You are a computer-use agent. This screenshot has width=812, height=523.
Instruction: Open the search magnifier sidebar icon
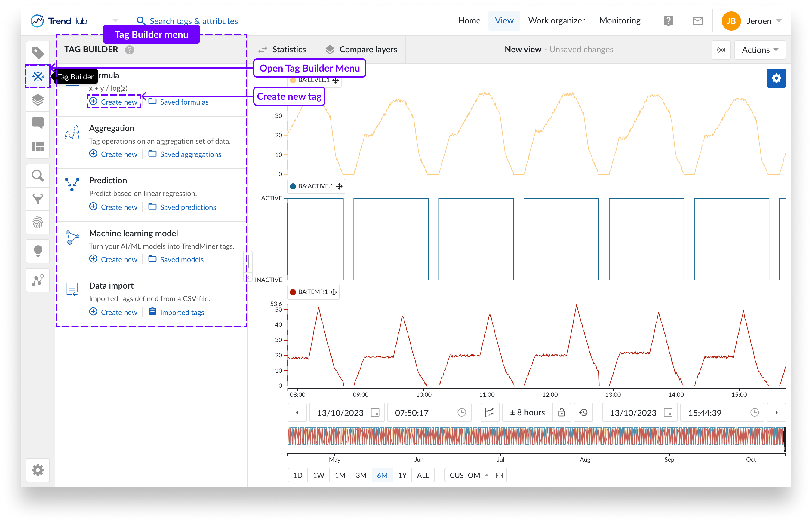pyautogui.click(x=38, y=176)
